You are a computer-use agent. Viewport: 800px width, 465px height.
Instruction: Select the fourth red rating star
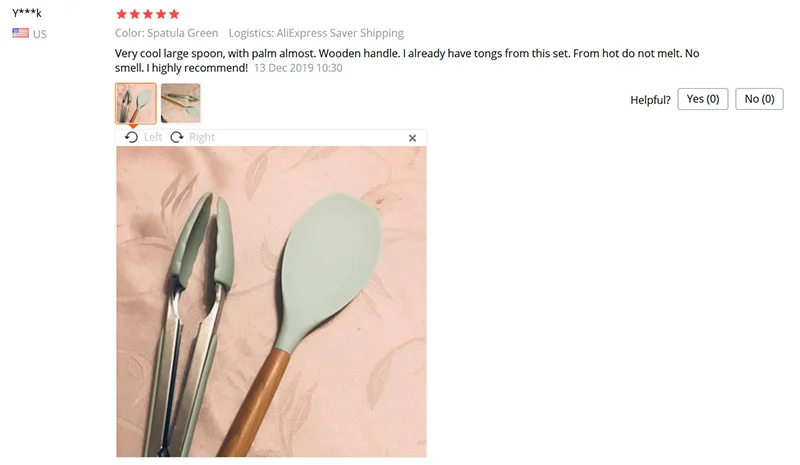161,14
